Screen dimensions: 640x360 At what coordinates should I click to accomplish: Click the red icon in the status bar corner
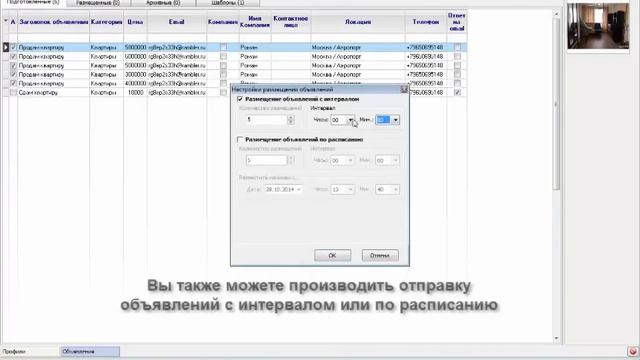click(633, 351)
